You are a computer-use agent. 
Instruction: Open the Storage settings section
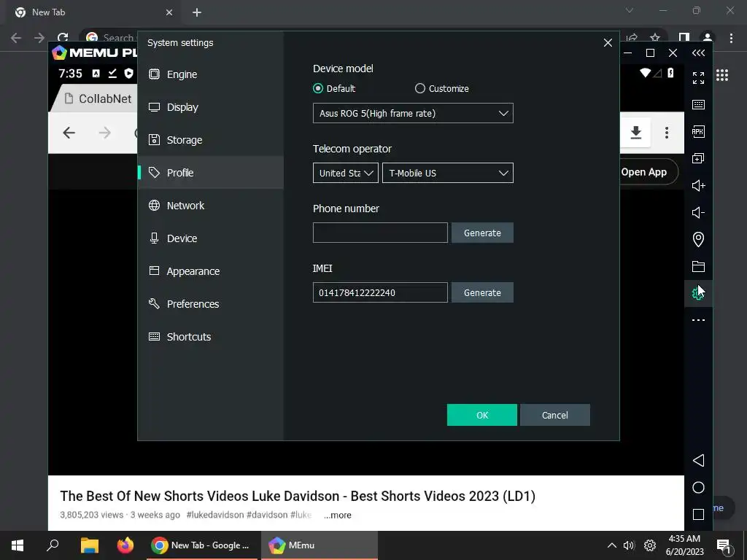(210, 140)
